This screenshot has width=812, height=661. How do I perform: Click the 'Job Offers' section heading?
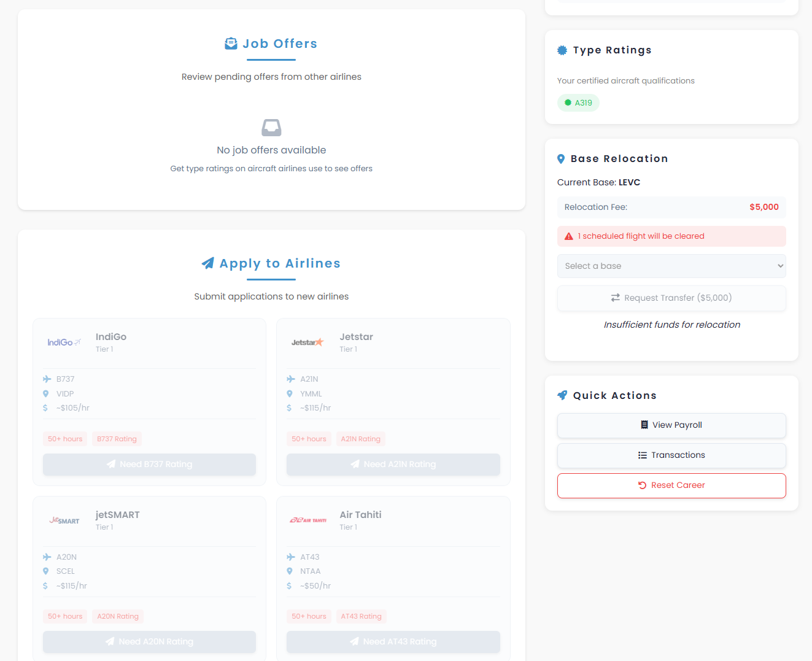pyautogui.click(x=280, y=44)
